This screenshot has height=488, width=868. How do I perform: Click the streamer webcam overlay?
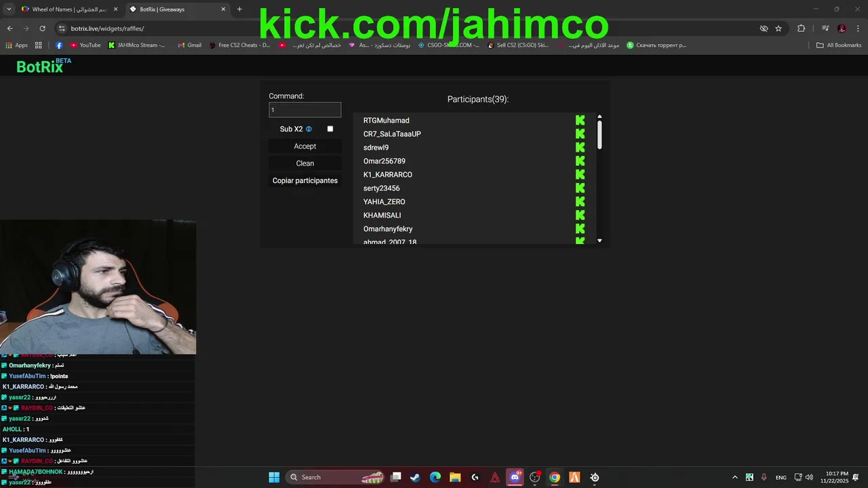98,287
